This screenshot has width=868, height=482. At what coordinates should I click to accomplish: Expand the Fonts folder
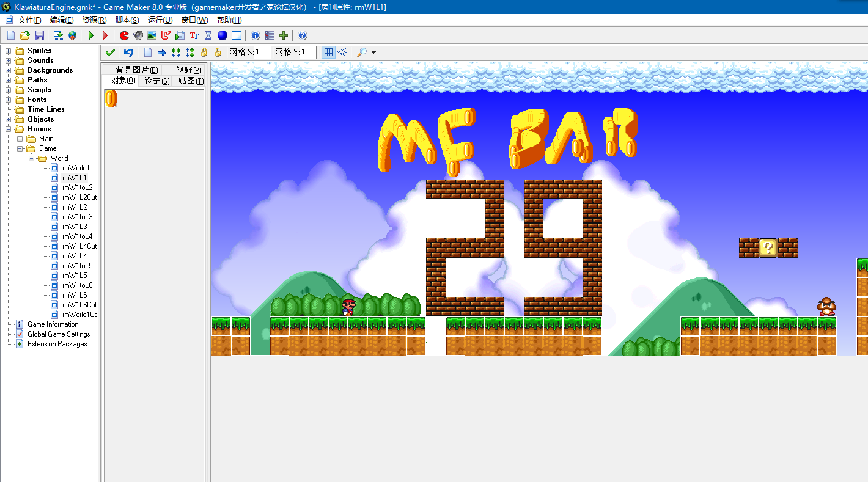coord(9,100)
